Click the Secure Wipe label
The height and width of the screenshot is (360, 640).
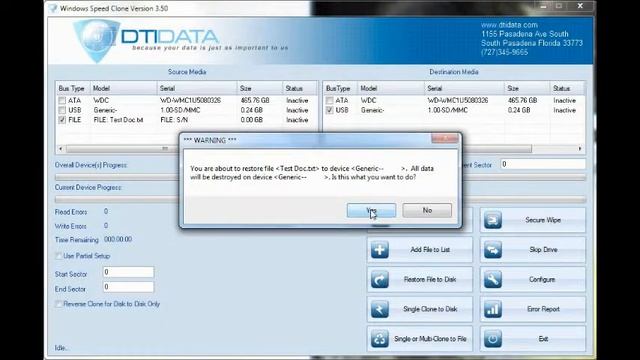pos(543,220)
